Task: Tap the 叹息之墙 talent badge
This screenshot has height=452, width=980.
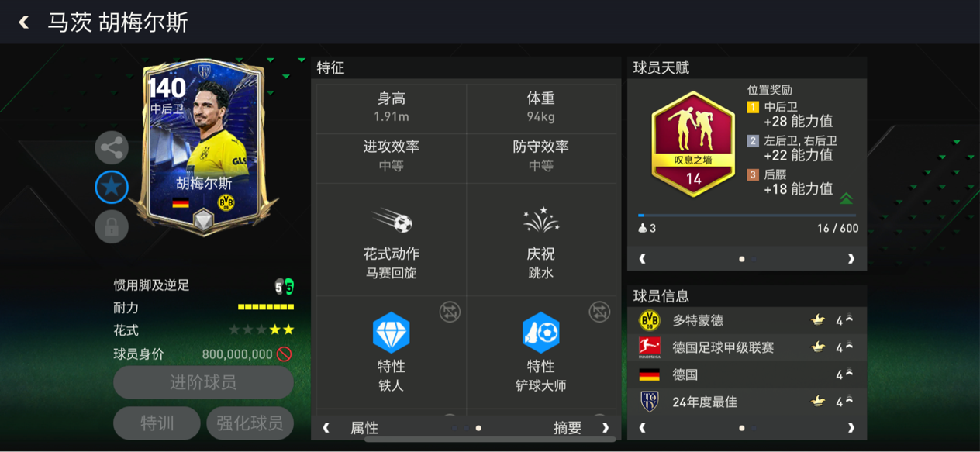Action: [693, 144]
